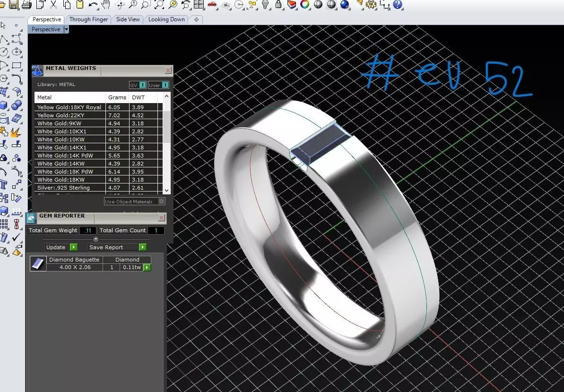Click the Diamond Baguette gem thumbnail
Screen dimensions: 564x392
coord(38,263)
